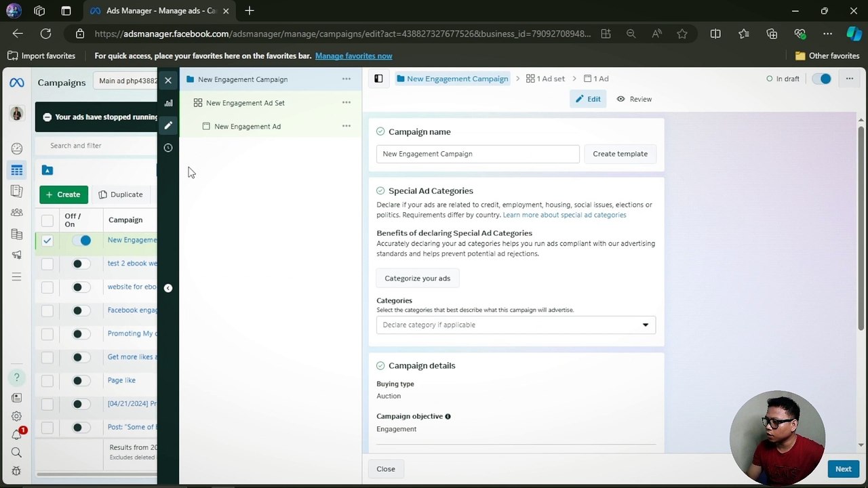Open the ellipsis menu for New Engagement Ad Set
Image resolution: width=868 pixels, height=488 pixels.
pos(347,103)
